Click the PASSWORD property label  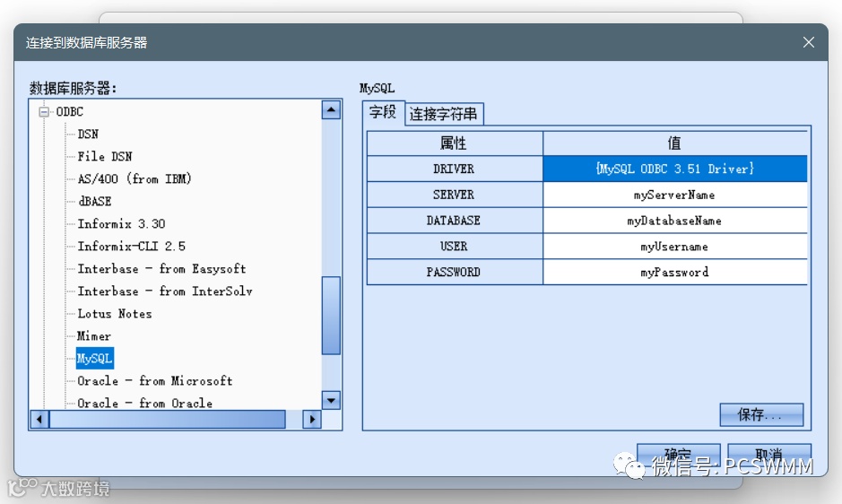point(455,272)
